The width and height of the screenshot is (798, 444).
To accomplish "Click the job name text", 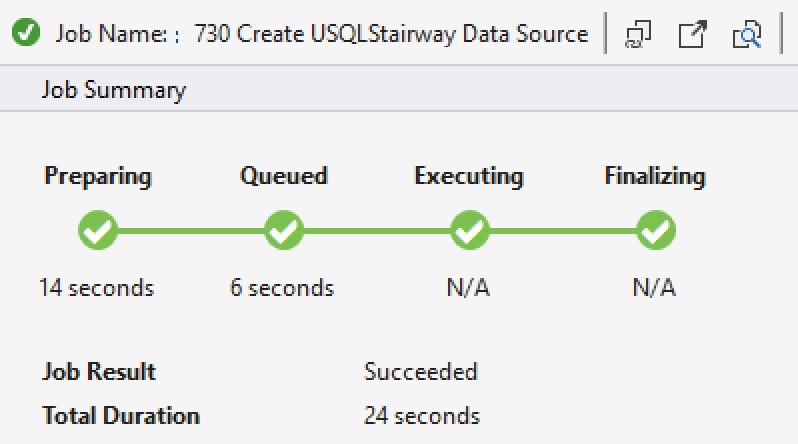I will click(391, 34).
